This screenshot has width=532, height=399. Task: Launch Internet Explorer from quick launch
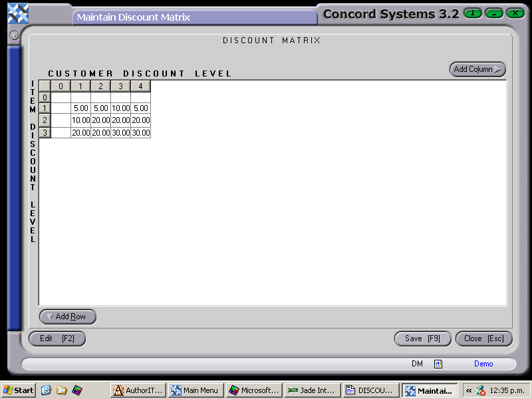coord(46,390)
